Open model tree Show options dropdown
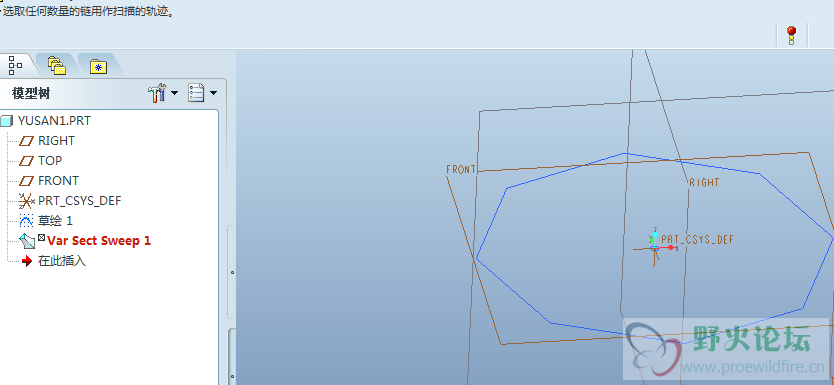 pos(203,93)
